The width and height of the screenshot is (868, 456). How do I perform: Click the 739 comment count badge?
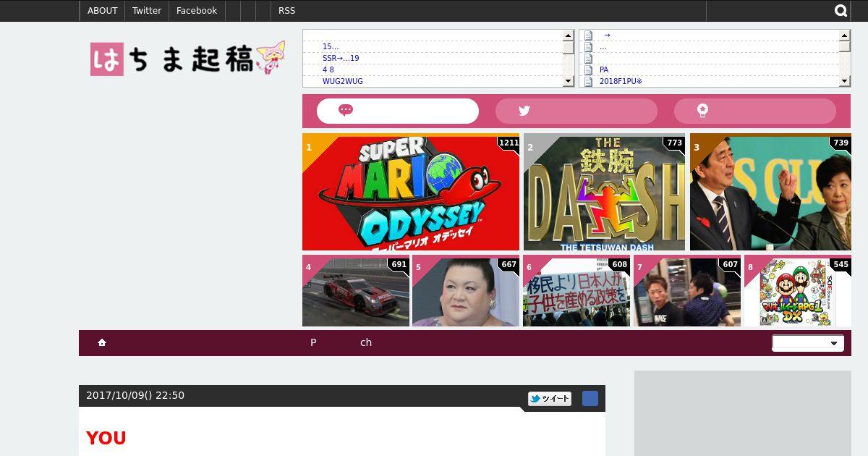coord(841,143)
